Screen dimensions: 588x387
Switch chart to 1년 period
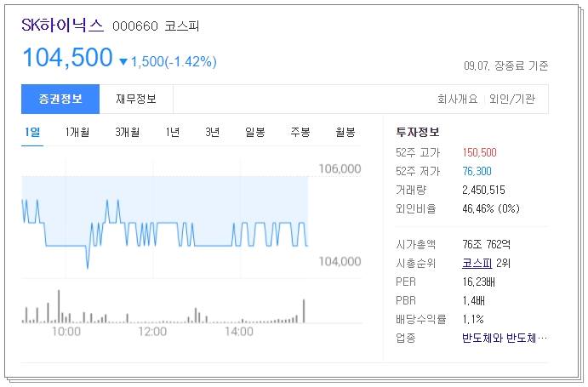(x=173, y=132)
